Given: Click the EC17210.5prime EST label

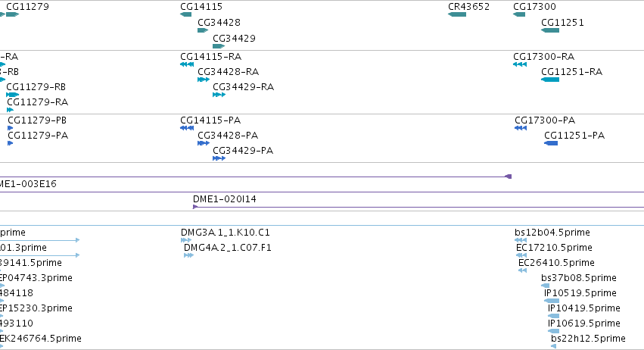Looking at the screenshot, I should click(x=554, y=248).
